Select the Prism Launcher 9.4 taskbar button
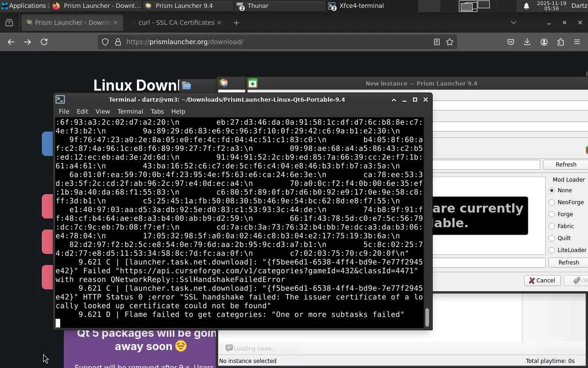The image size is (588, 368). click(188, 6)
